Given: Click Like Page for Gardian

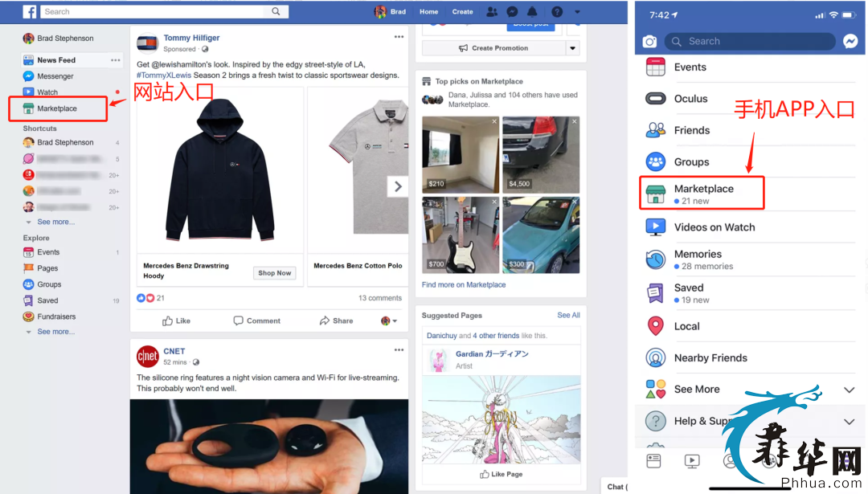Looking at the screenshot, I should pyautogui.click(x=501, y=474).
